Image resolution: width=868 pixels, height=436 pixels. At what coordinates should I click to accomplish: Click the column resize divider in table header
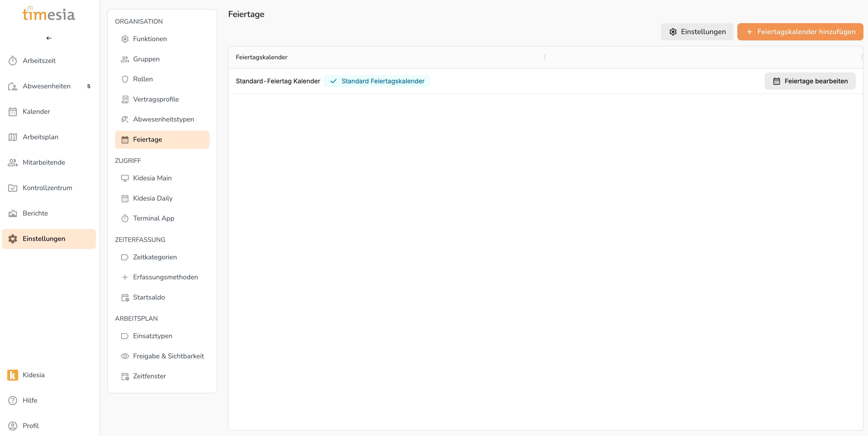click(x=544, y=57)
